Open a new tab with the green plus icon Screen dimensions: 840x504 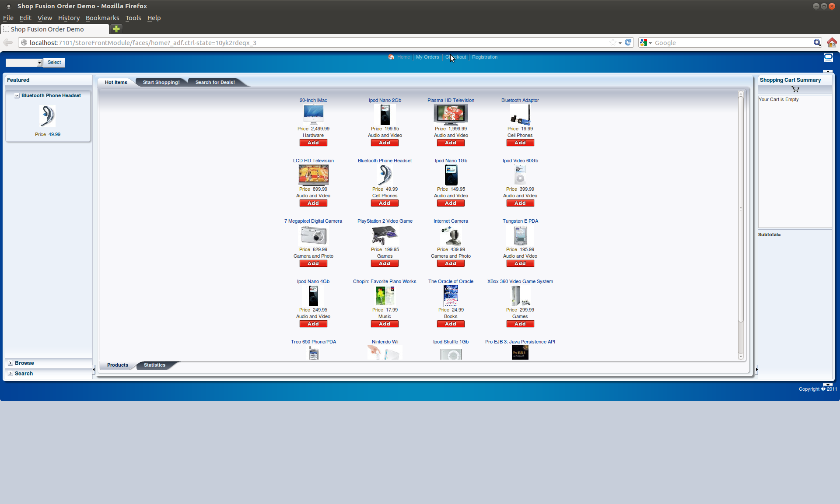[115, 29]
